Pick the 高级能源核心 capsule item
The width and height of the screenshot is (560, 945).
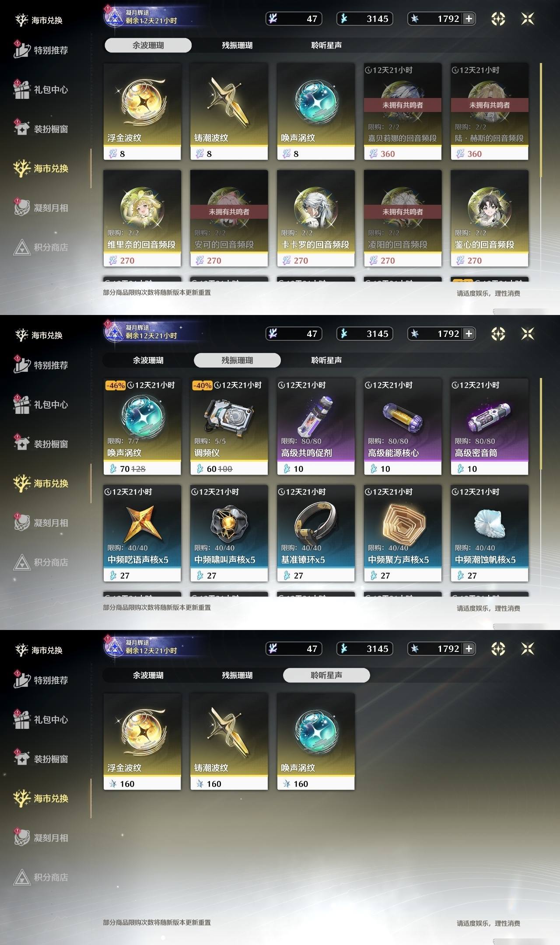tap(402, 427)
